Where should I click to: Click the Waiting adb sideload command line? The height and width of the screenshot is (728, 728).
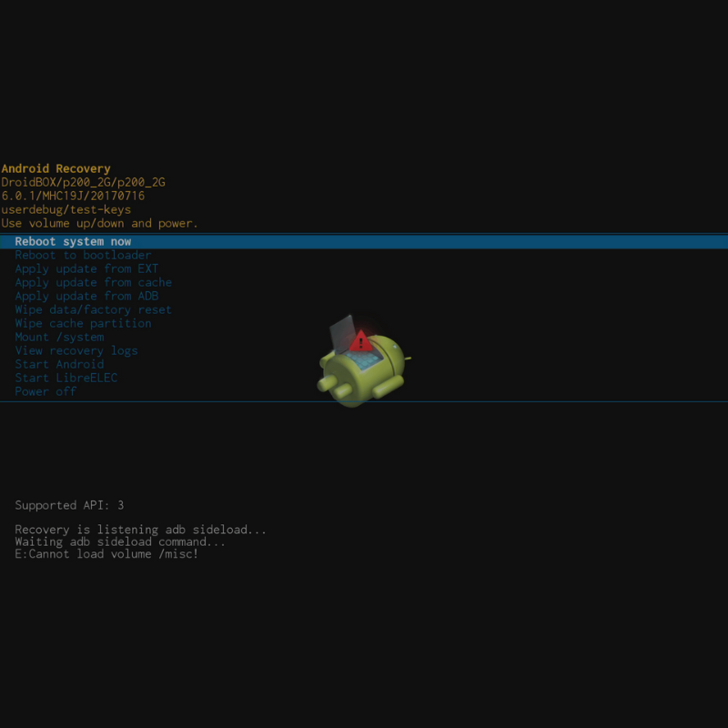coord(120,541)
